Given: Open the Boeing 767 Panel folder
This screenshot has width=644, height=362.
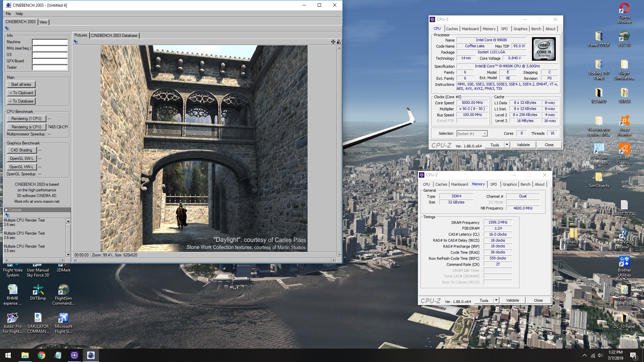Looking at the screenshot, I should click(x=599, y=70).
